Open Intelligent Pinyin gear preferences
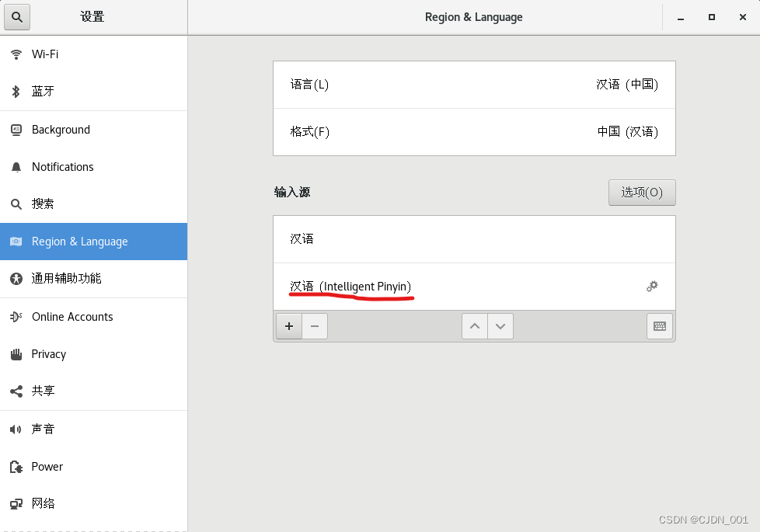Screen dimensions: 760x532 point(652,287)
